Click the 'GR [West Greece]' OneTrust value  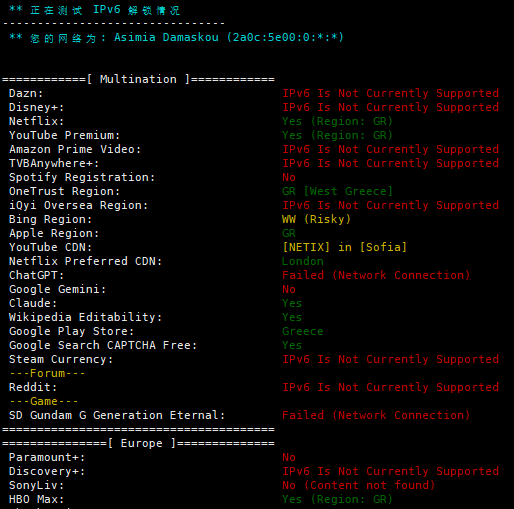tap(337, 191)
